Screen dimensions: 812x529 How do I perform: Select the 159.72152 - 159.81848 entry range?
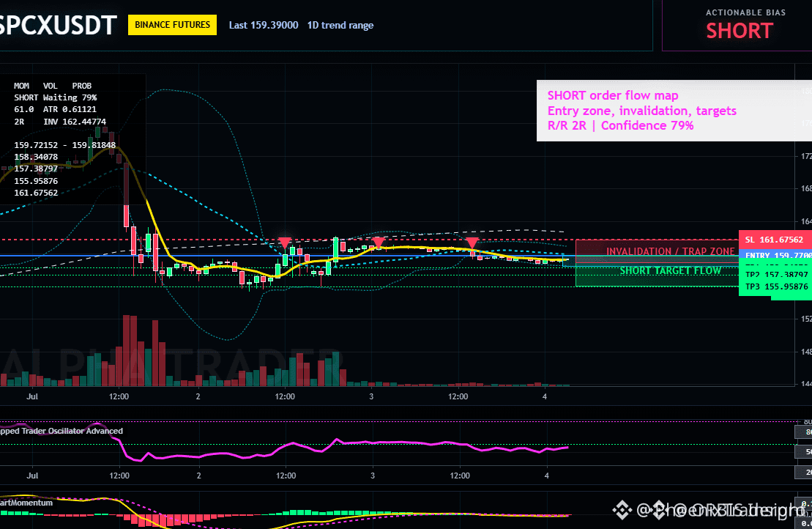pyautogui.click(x=64, y=145)
